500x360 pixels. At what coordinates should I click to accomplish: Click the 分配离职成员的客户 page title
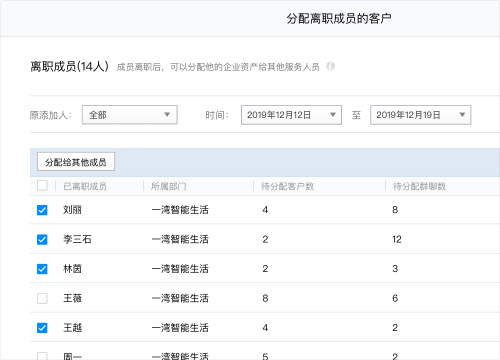pos(339,18)
